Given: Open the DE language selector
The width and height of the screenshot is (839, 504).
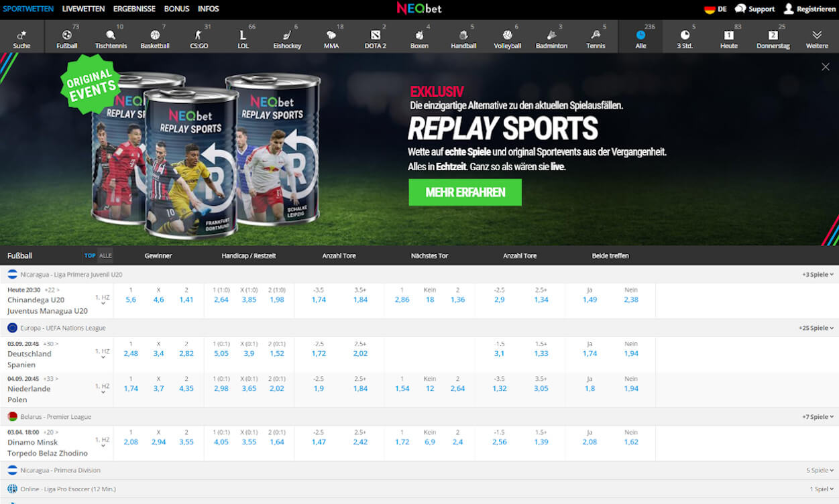Looking at the screenshot, I should tap(715, 9).
